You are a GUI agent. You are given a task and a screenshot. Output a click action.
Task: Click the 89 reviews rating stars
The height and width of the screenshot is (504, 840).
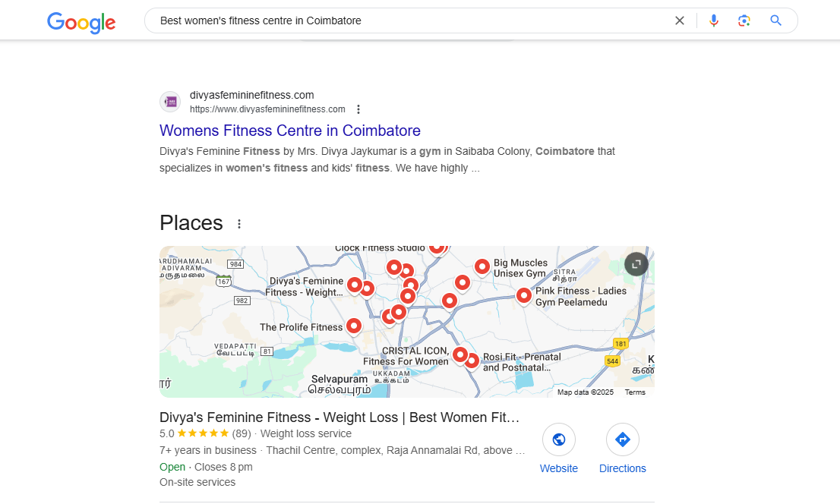[x=203, y=434]
